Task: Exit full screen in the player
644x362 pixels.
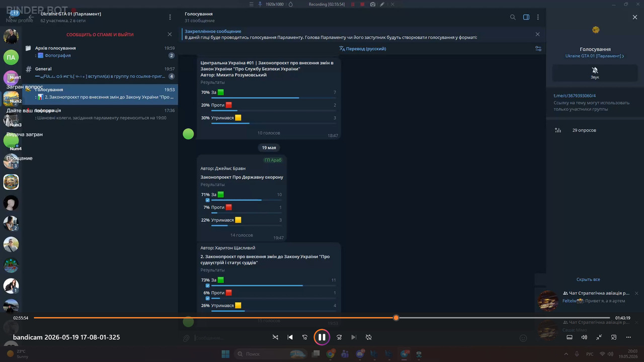Action: coord(599,337)
